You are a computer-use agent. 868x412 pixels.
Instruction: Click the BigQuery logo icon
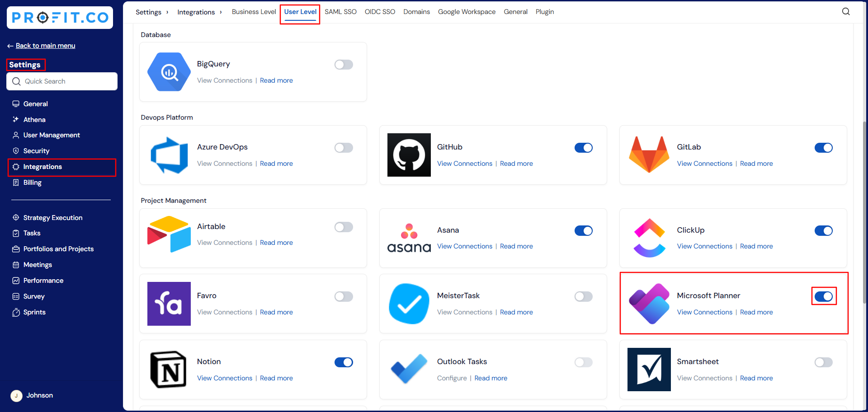169,72
